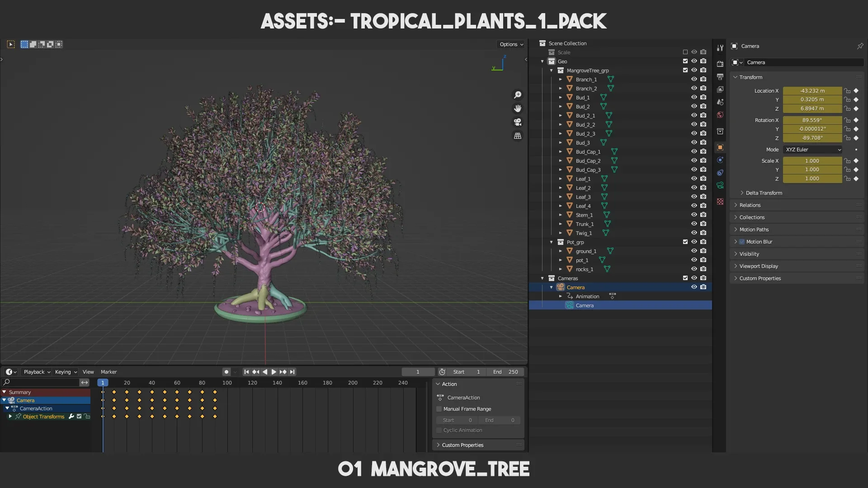Uncheck the Pot_grp collection checkbox
The image size is (868, 488).
(x=685, y=242)
